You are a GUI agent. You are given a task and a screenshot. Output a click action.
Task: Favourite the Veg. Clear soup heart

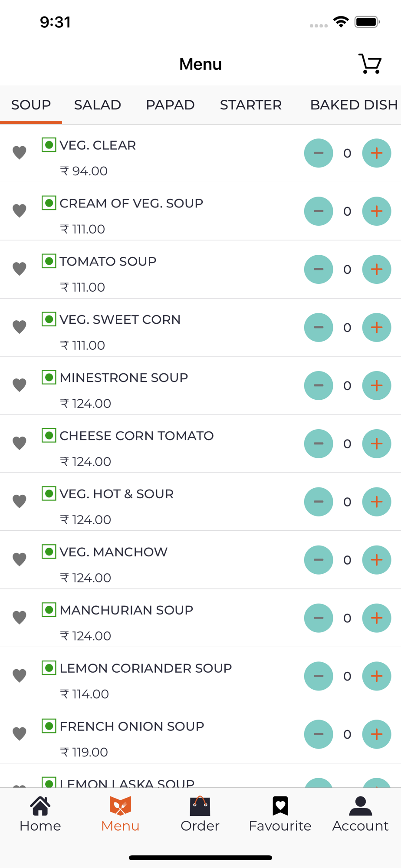click(x=20, y=153)
